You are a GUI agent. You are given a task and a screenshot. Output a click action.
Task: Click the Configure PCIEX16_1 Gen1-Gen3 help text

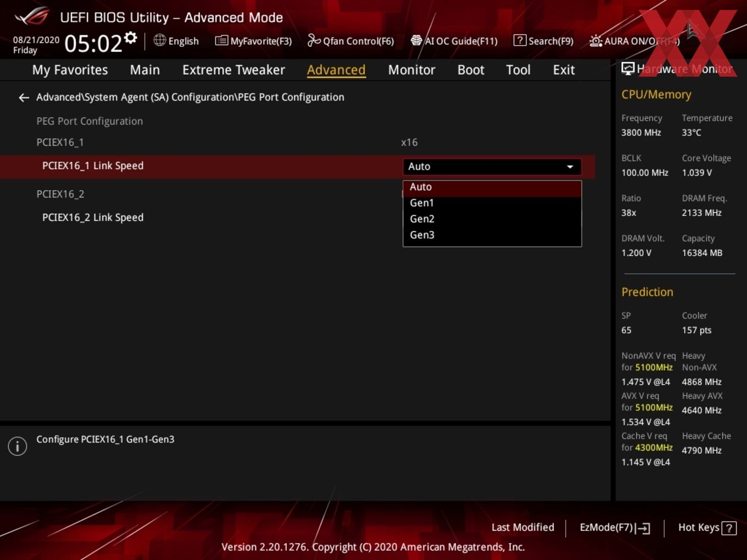tap(105, 439)
